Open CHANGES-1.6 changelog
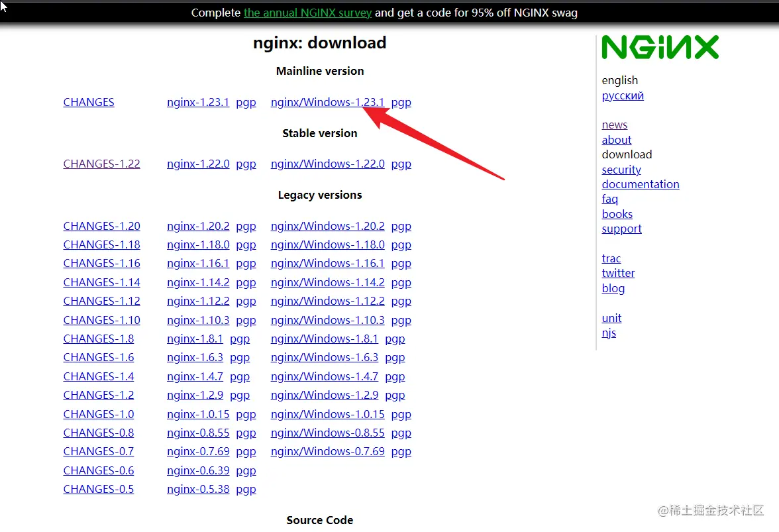The height and width of the screenshot is (532, 779). pyautogui.click(x=98, y=358)
